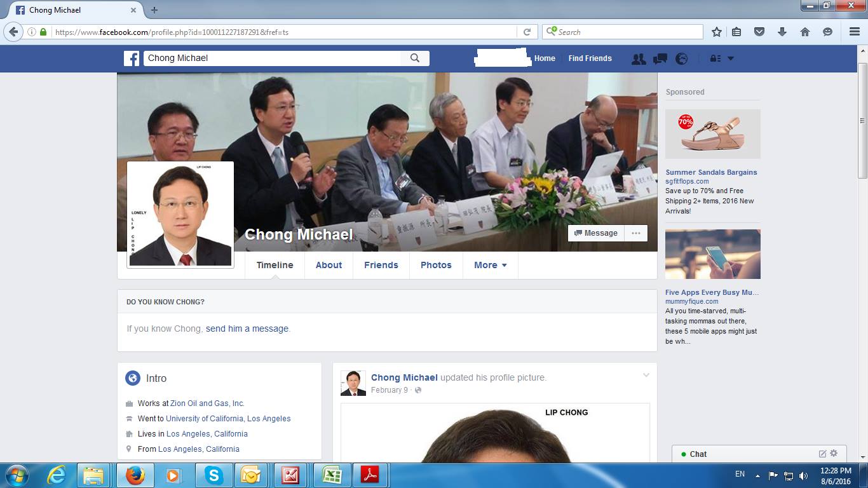The width and height of the screenshot is (868, 488).
Task: Click the Firefox bookmark star icon
Action: tap(717, 32)
